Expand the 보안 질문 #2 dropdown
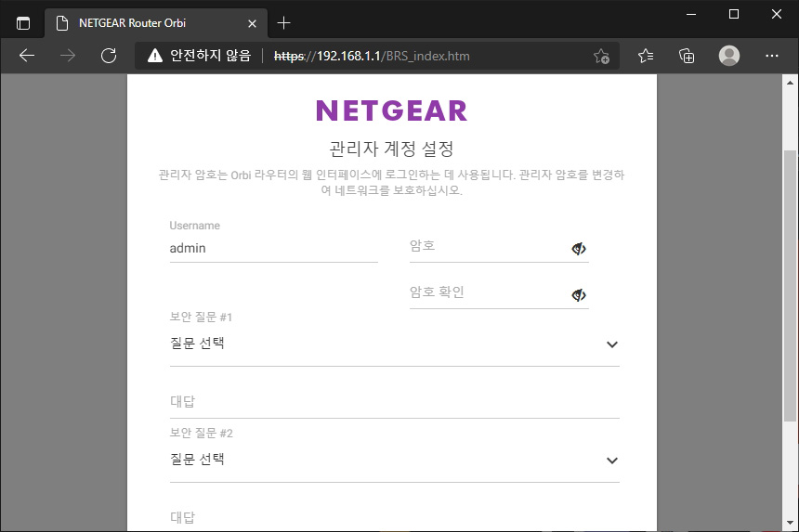The height and width of the screenshot is (532, 799). (x=395, y=461)
